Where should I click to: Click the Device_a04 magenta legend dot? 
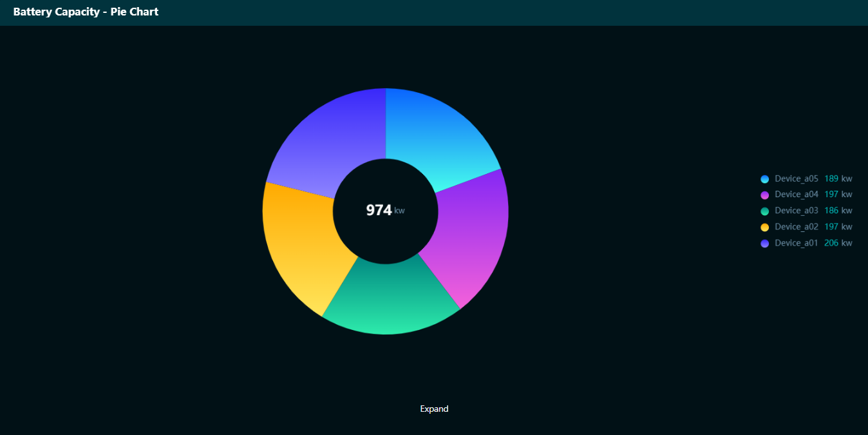pos(764,195)
